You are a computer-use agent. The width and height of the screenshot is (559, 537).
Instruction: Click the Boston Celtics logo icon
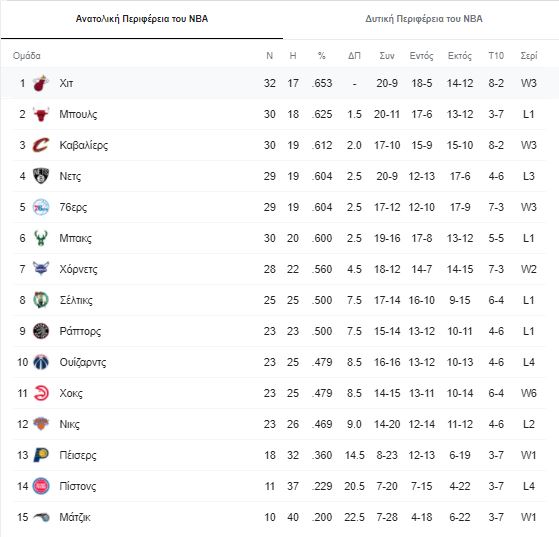coord(41,300)
